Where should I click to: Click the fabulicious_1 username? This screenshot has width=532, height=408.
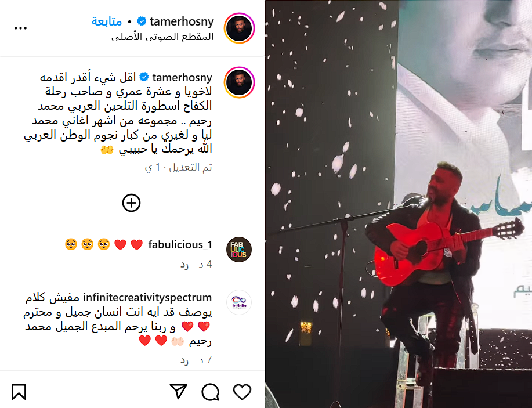click(180, 244)
